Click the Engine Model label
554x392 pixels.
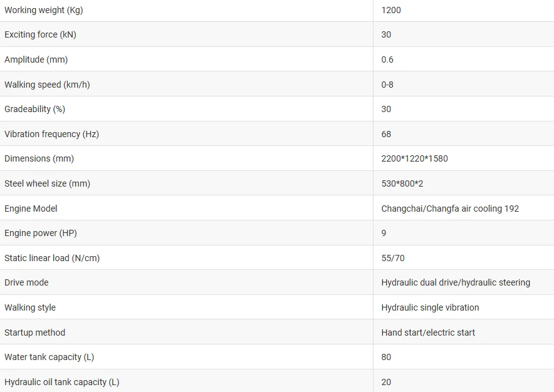pos(31,209)
